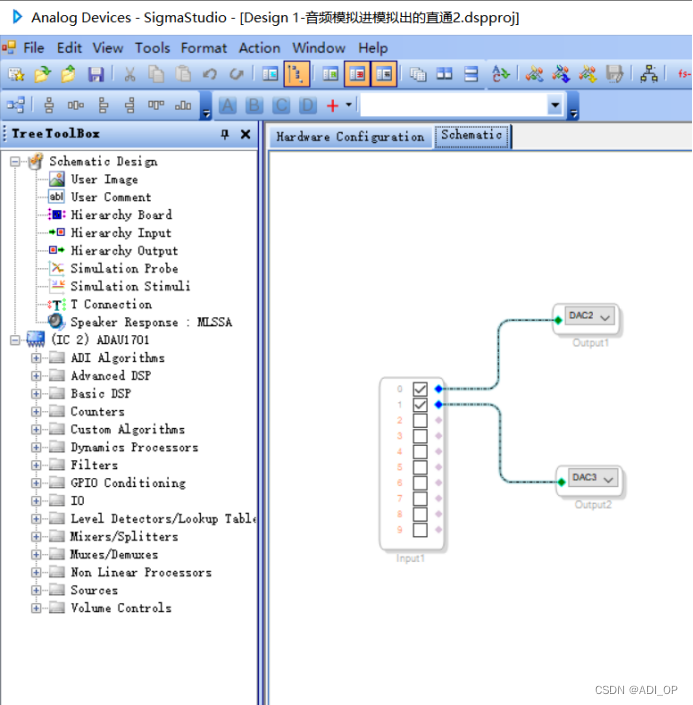Click the Link Compile Connect icon with yellow arrow

click(588, 74)
